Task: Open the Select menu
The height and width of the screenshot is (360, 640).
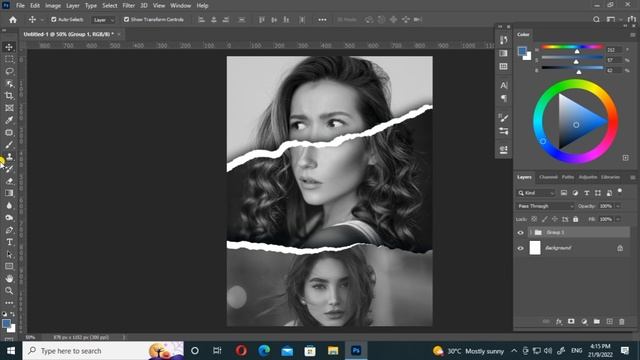Action: point(109,6)
